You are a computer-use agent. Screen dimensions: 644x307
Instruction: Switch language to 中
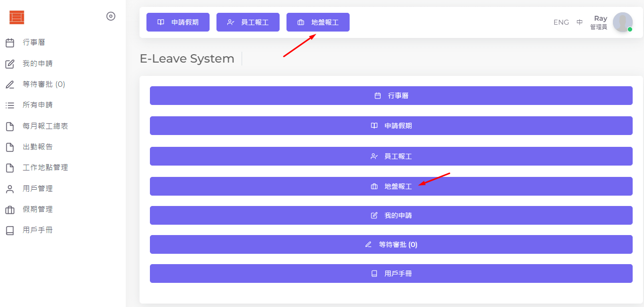pyautogui.click(x=580, y=22)
